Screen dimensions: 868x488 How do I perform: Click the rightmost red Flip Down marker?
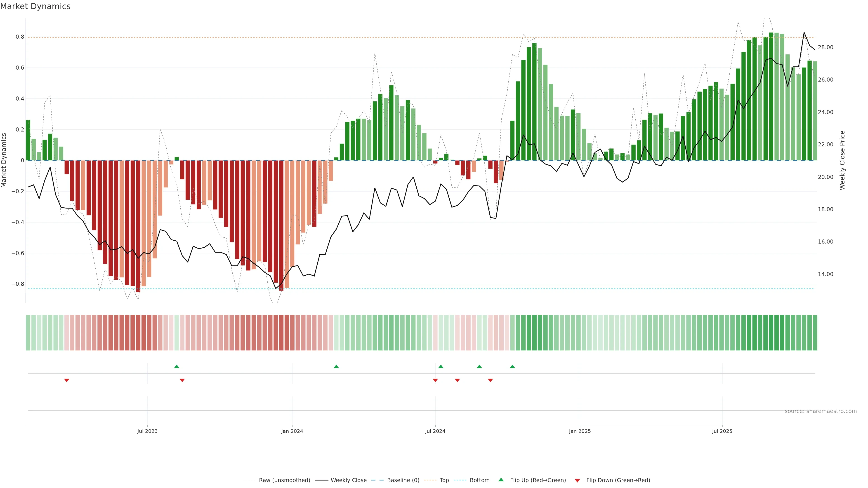(x=490, y=380)
